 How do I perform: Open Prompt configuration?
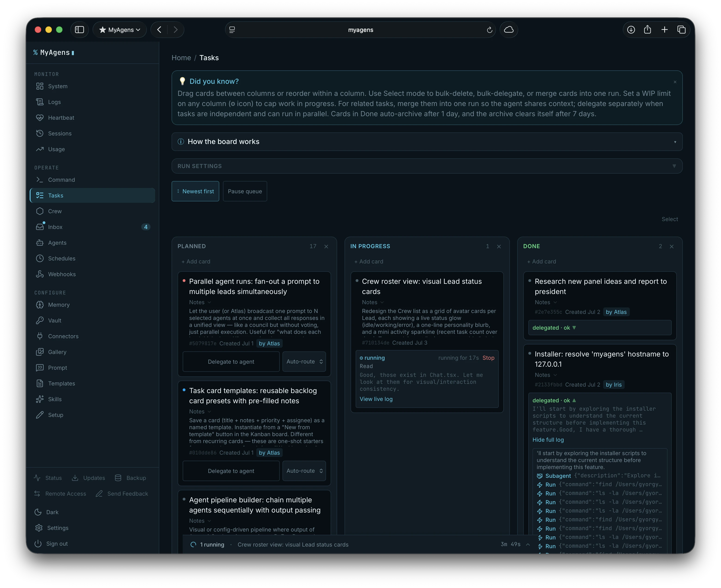(x=92, y=368)
